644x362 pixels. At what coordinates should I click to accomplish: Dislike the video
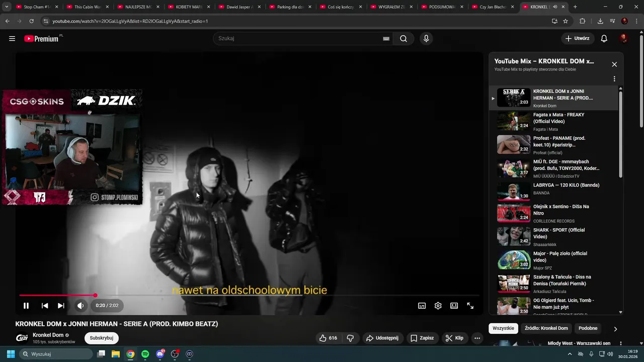[x=351, y=338]
